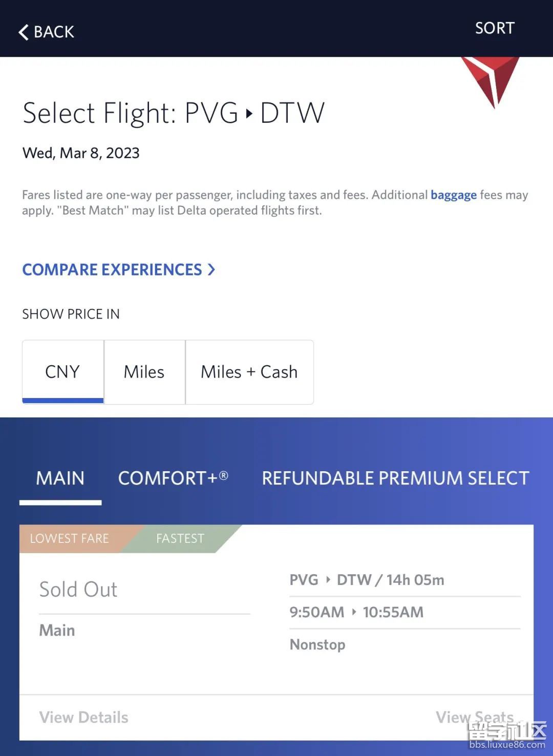
Task: Switch to the COMFORT+ tab
Action: pos(173,478)
